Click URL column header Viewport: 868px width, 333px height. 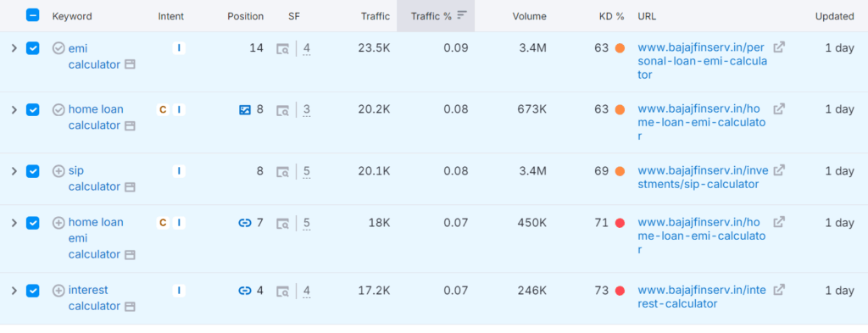647,16
